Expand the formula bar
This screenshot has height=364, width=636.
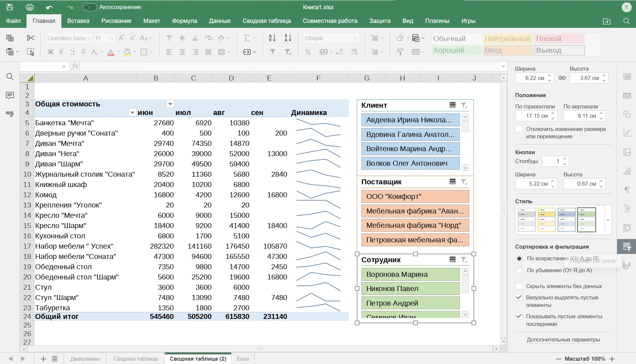click(x=503, y=66)
